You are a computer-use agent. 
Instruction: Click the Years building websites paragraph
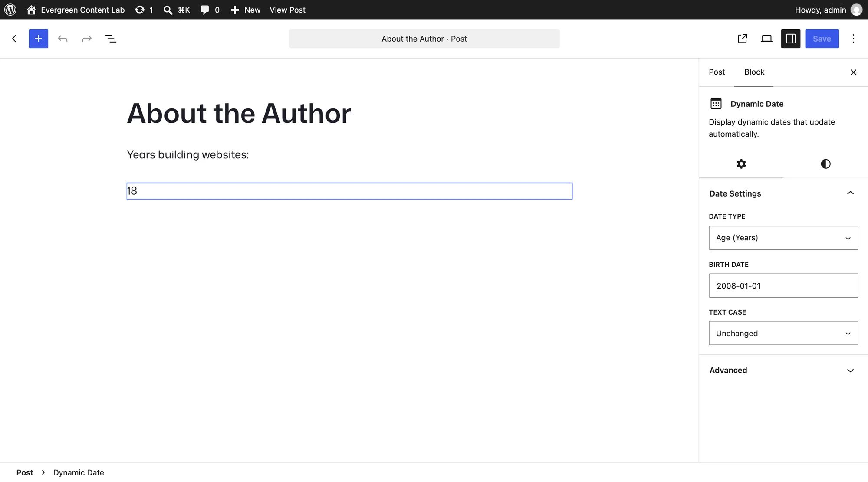187,154
